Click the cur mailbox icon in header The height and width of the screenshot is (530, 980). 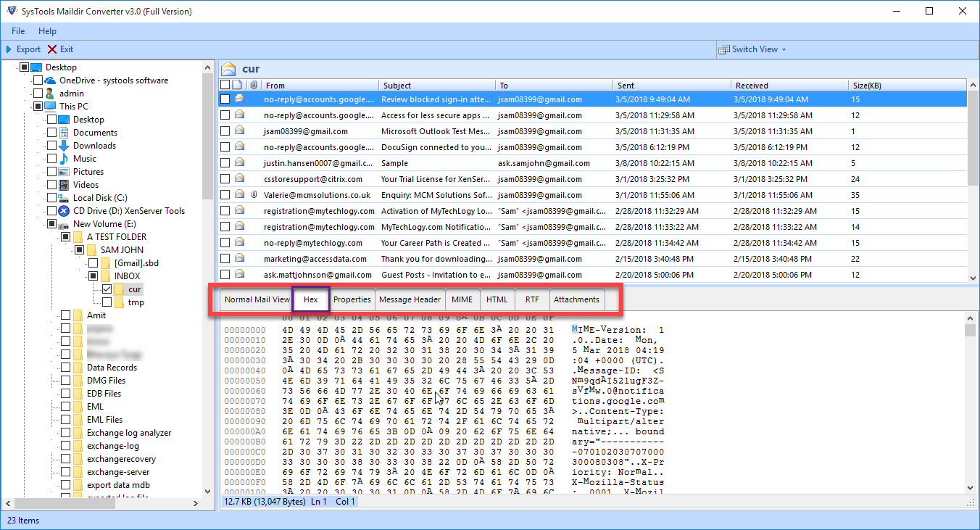tap(229, 69)
